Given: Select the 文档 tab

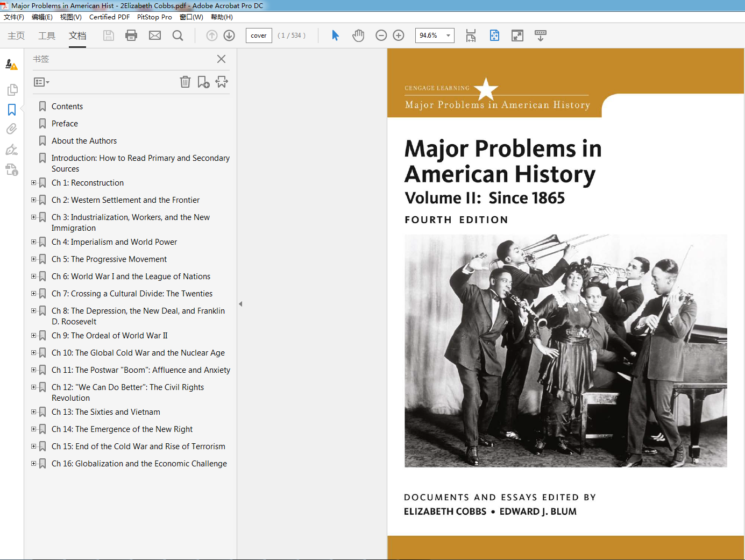Looking at the screenshot, I should point(77,36).
